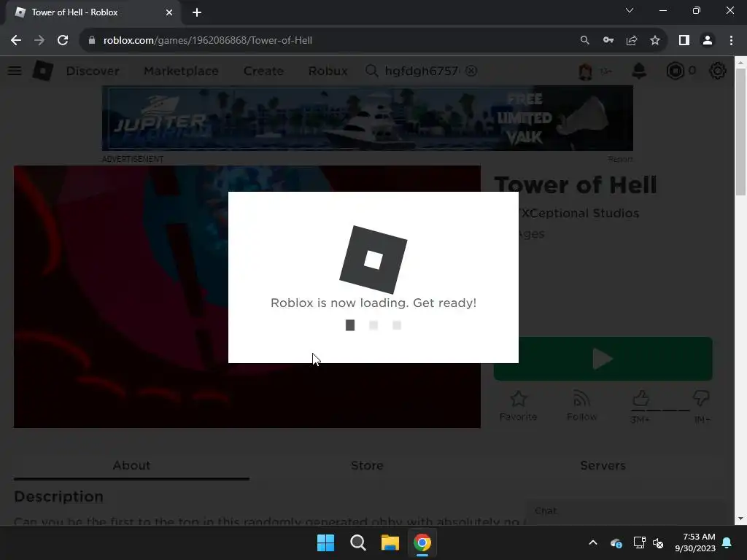Open File Explorer from taskbar

coord(390,542)
